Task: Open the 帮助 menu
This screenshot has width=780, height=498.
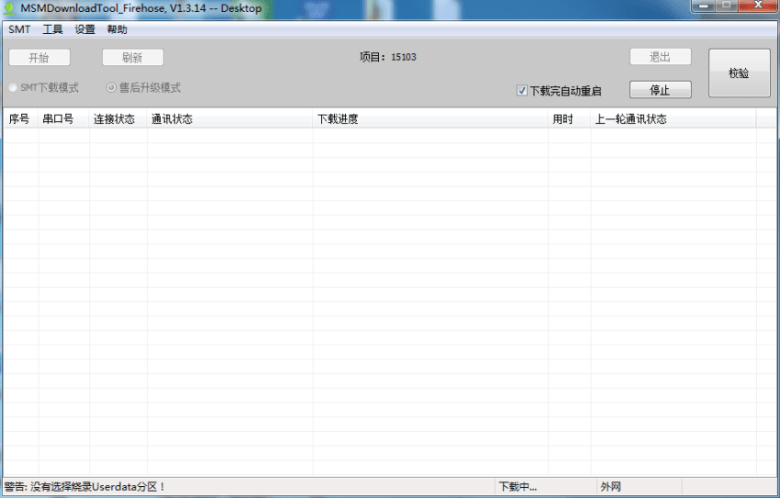Action: [117, 30]
